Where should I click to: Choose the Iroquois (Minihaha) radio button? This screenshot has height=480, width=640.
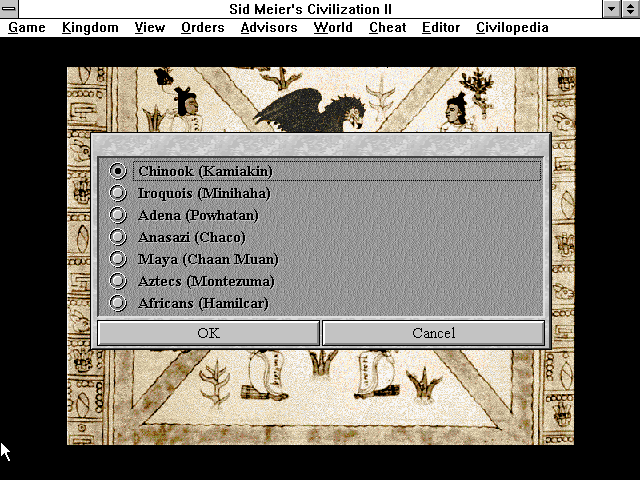click(118, 193)
